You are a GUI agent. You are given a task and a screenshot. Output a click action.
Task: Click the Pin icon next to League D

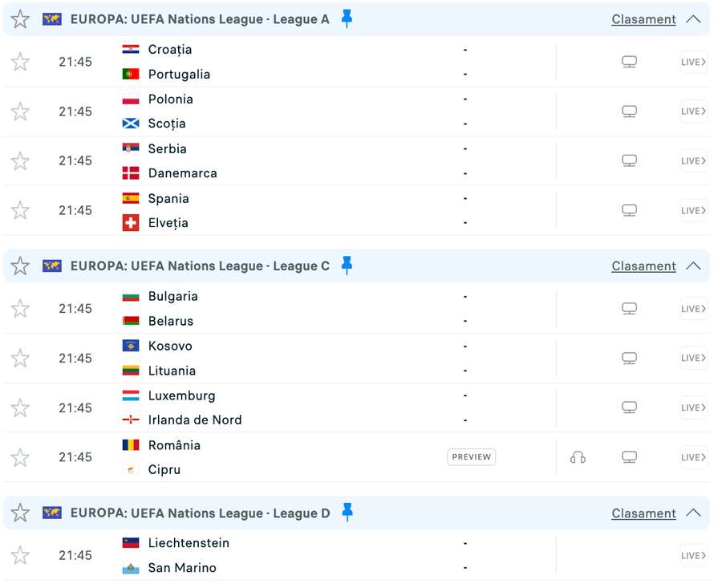[x=347, y=513]
